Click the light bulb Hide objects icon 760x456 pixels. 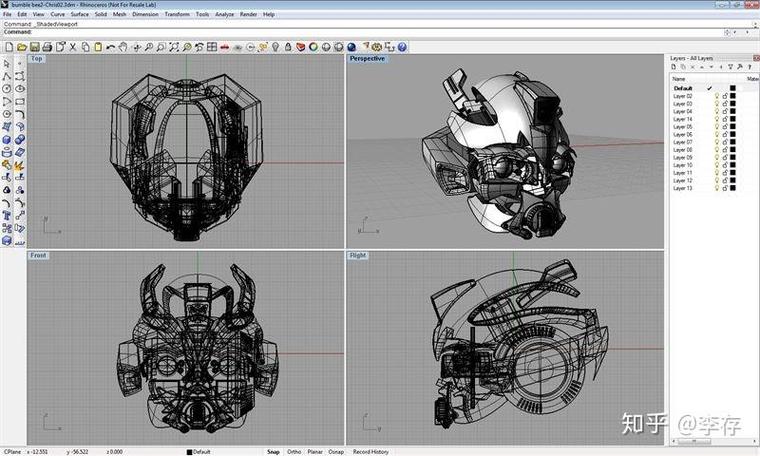(275, 47)
